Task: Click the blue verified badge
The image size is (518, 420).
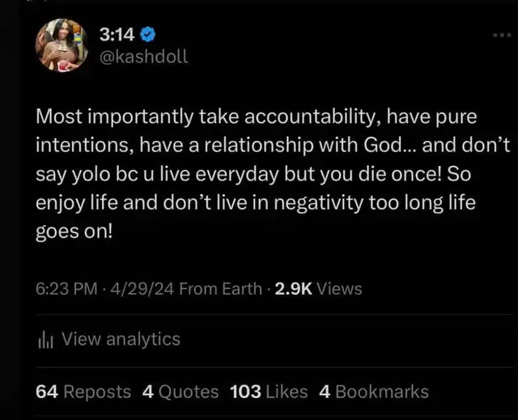Action: 146,34
